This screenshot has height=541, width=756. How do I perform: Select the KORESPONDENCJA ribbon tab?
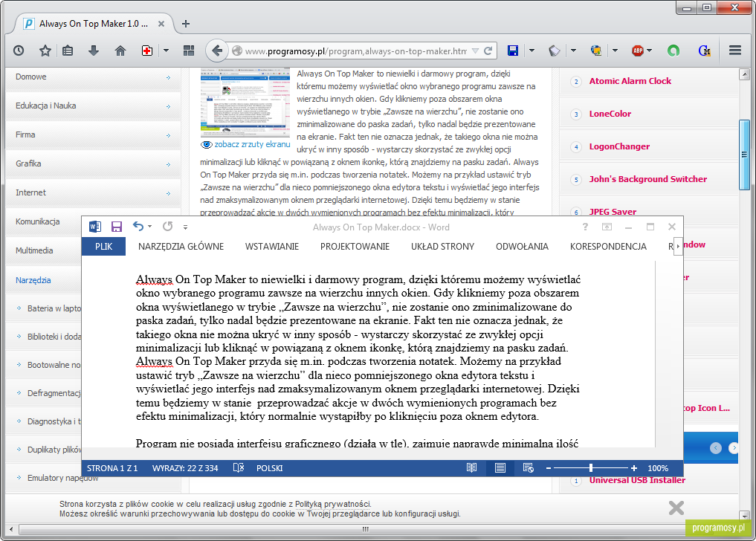point(609,247)
